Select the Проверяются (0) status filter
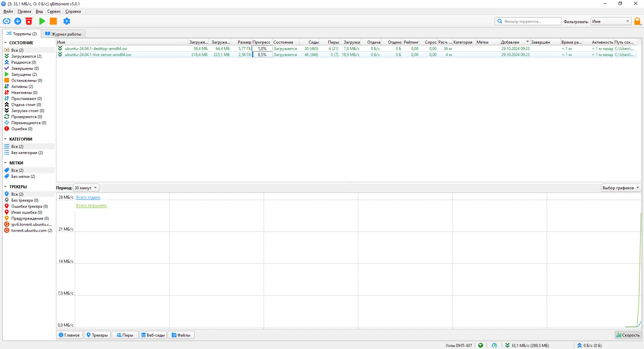This screenshot has width=644, height=349. coord(29,117)
